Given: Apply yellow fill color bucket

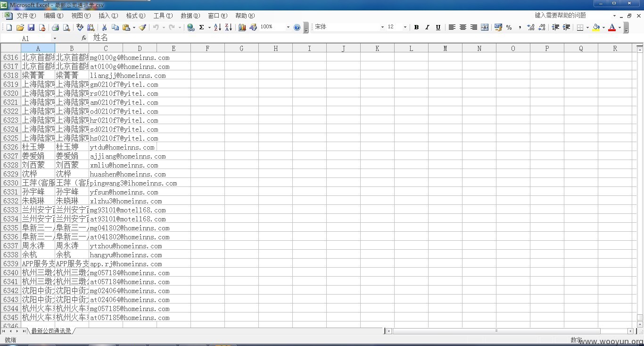Looking at the screenshot, I should 596,27.
